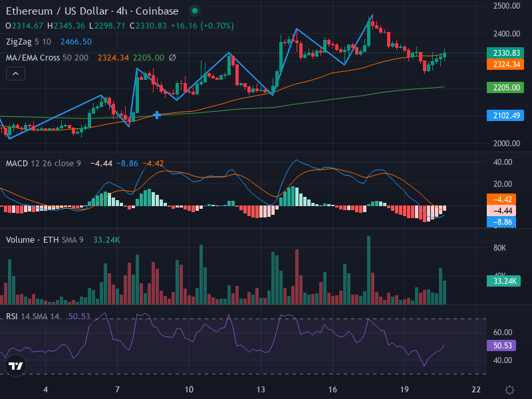Viewport: 532px width, 399px height.
Task: Select the ZigZag 5 10 indicator label
Action: (x=29, y=42)
